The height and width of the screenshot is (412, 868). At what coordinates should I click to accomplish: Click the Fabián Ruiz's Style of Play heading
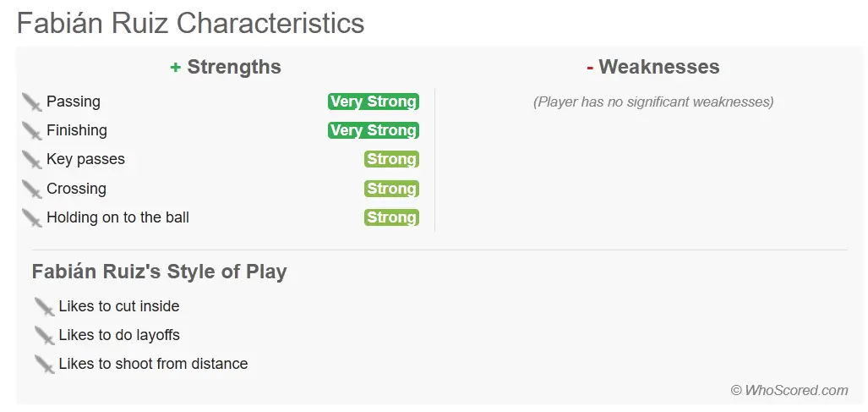pyautogui.click(x=159, y=272)
